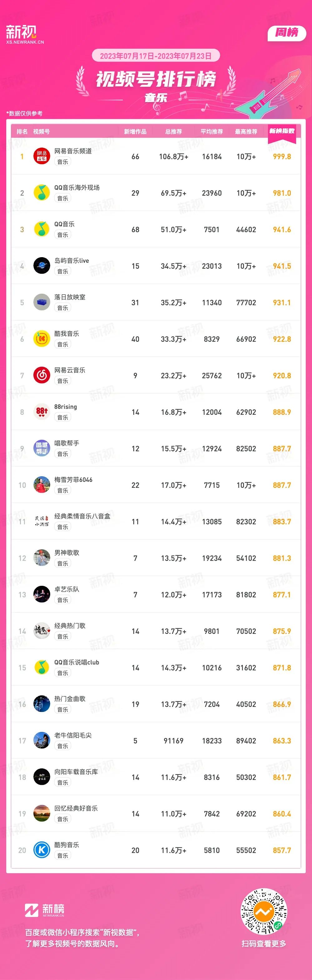Click the 新榜 logo in footer
This screenshot has height=980, width=312.
click(45, 910)
